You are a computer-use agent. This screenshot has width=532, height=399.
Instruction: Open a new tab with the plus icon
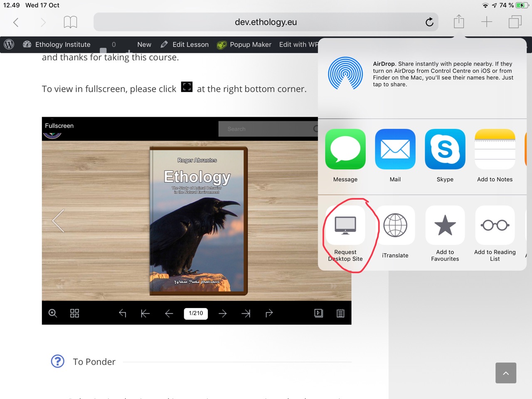[x=487, y=22]
